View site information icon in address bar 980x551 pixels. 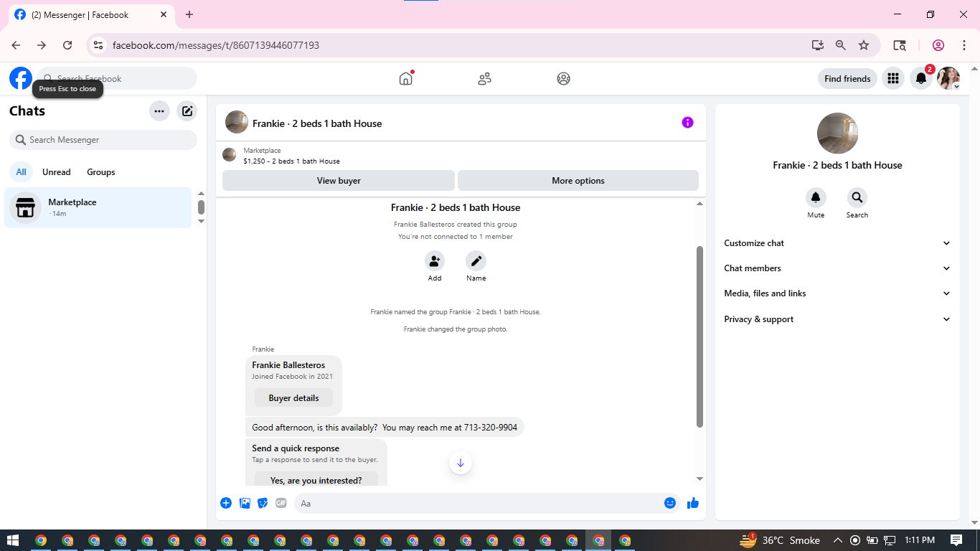[99, 45]
